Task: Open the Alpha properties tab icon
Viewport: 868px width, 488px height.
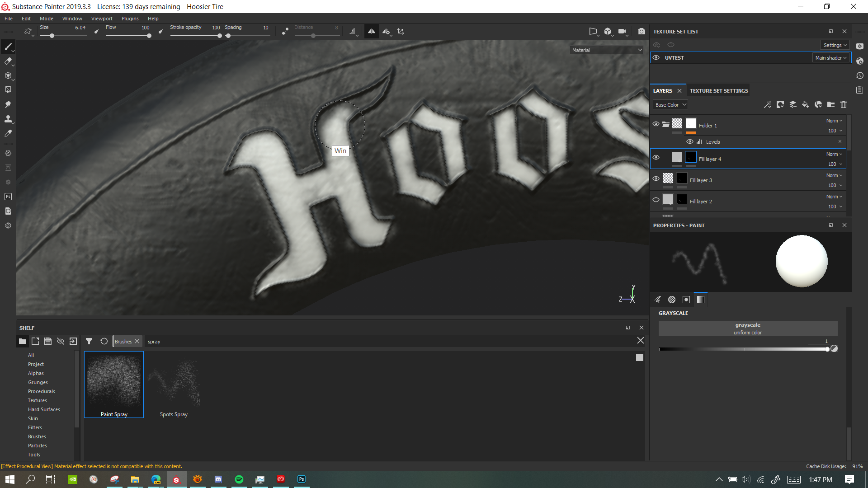Action: click(x=672, y=300)
